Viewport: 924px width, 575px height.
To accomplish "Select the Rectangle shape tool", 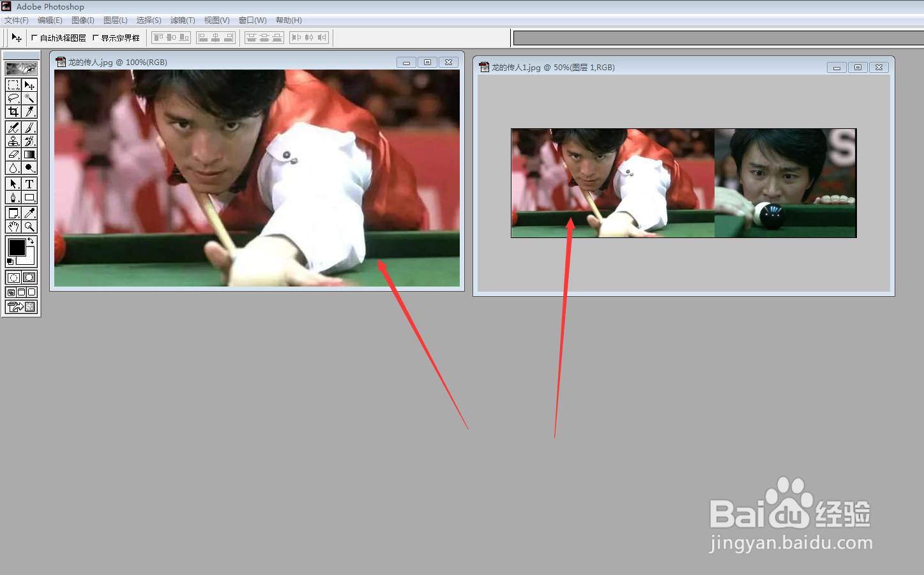I will coord(29,197).
